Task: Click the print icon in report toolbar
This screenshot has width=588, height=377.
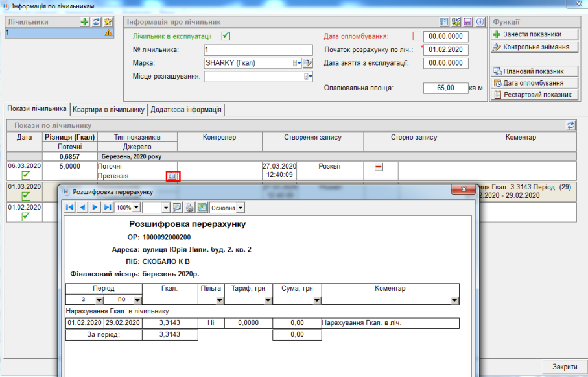Action: pyautogui.click(x=189, y=208)
